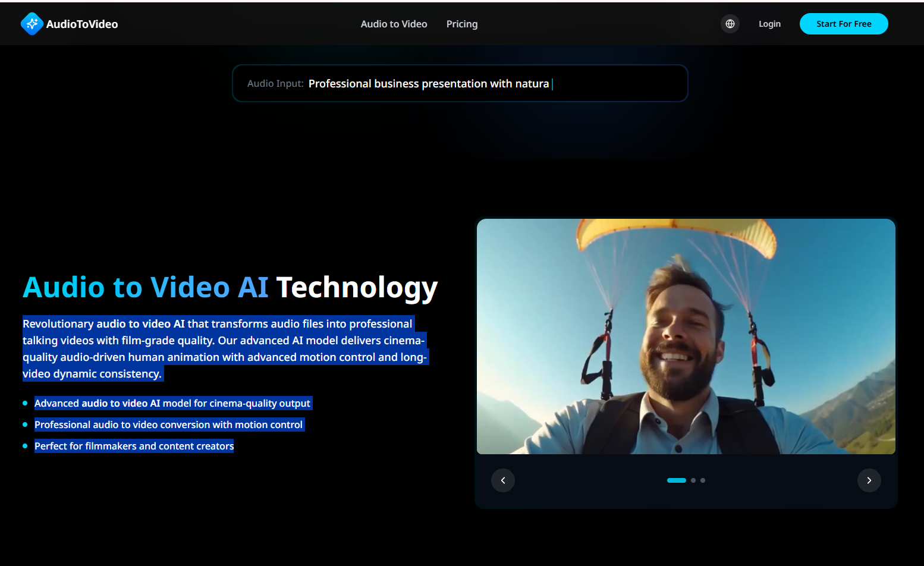Advance the carousel with the right arrow icon
924x566 pixels.
point(869,480)
